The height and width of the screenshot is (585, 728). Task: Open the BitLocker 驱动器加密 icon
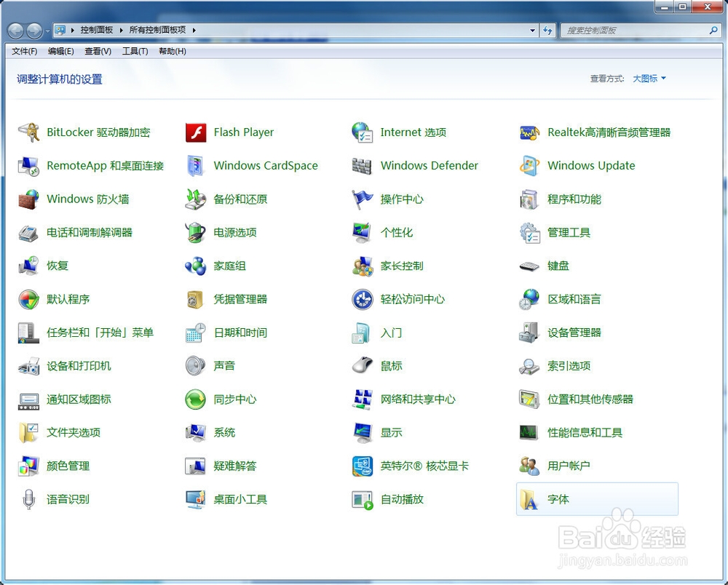click(28, 132)
